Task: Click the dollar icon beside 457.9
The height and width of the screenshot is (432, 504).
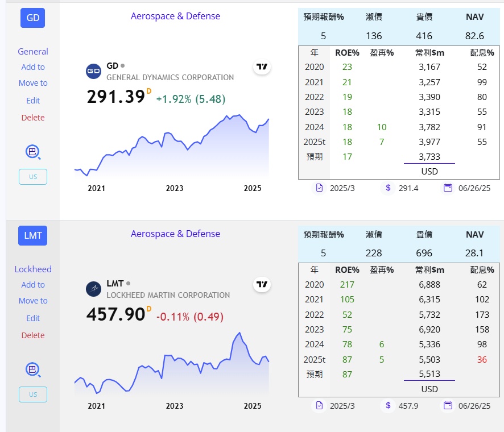Action: [388, 406]
